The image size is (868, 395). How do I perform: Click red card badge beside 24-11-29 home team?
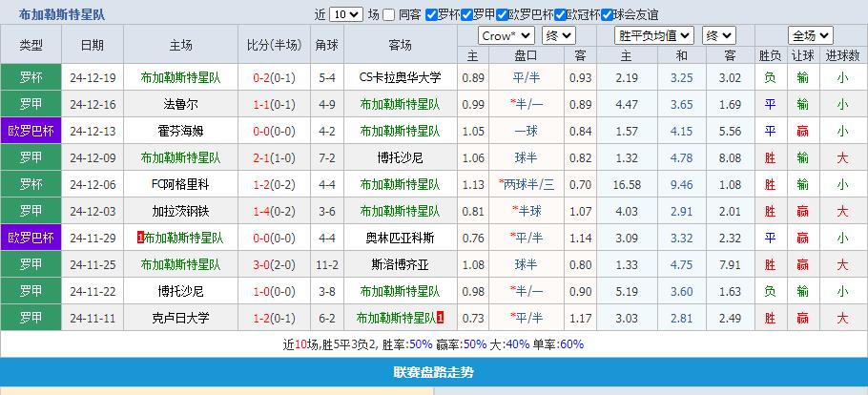tap(141, 238)
